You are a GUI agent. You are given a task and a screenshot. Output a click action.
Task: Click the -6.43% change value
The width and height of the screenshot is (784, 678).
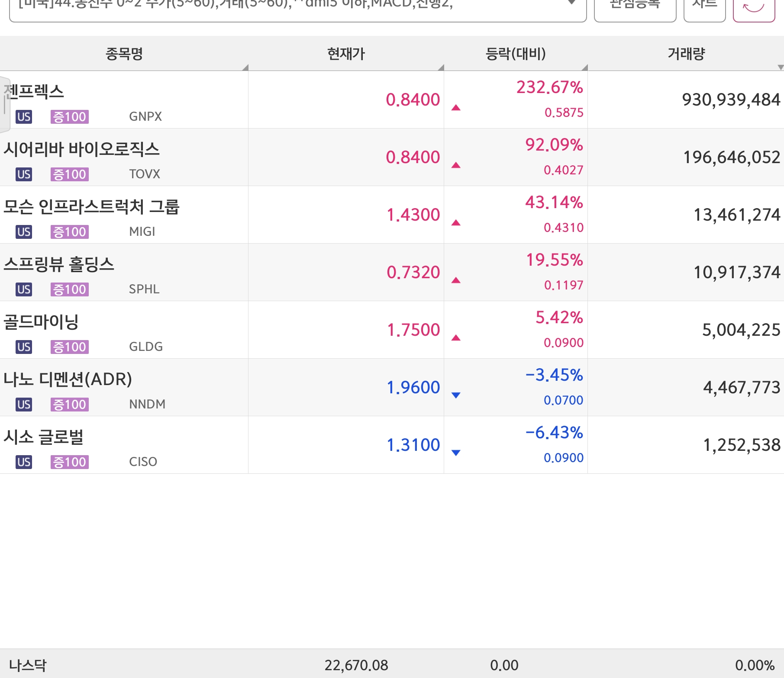click(x=554, y=433)
